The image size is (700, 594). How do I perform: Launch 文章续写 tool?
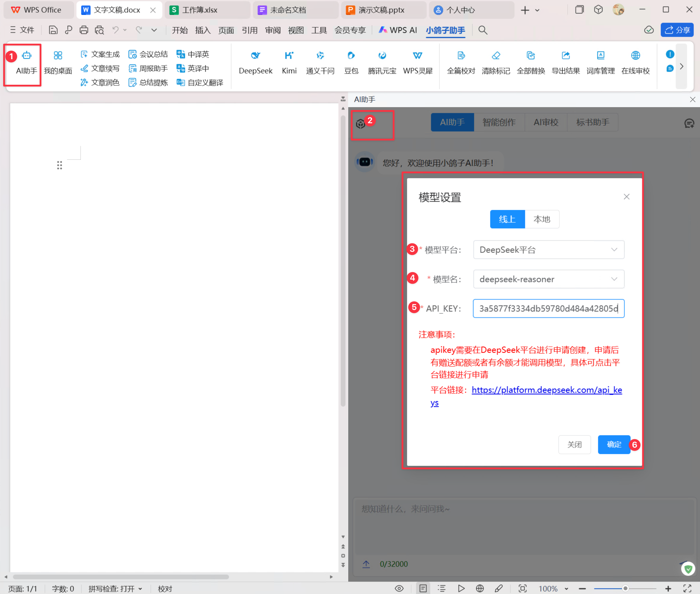click(100, 68)
